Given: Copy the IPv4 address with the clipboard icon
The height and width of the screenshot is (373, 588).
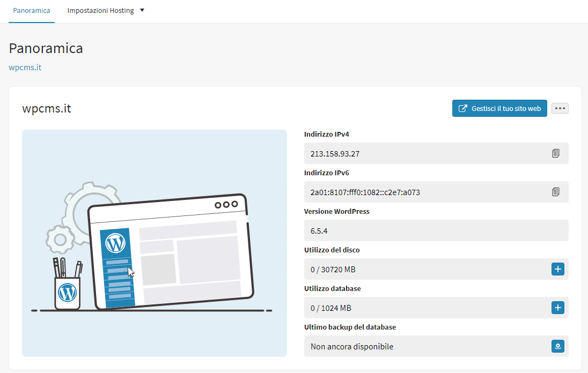Looking at the screenshot, I should coord(556,153).
